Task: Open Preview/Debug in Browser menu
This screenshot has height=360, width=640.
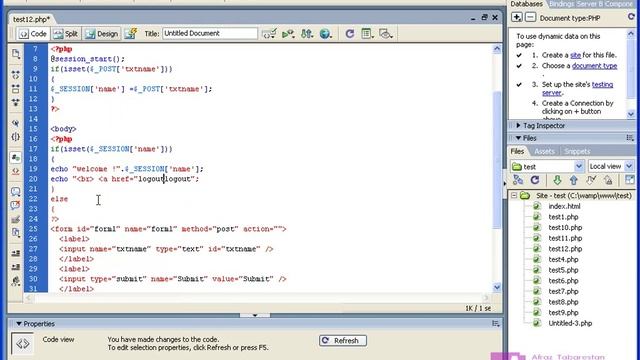Action: point(288,34)
